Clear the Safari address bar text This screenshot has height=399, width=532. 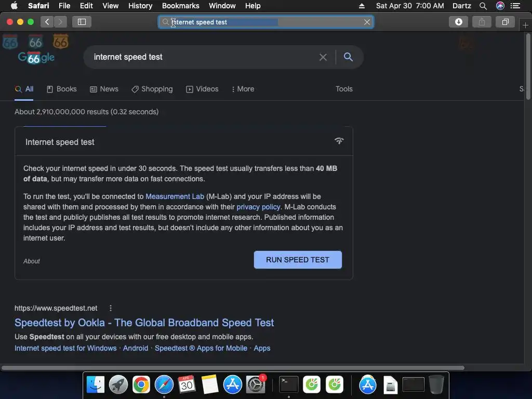pos(367,22)
